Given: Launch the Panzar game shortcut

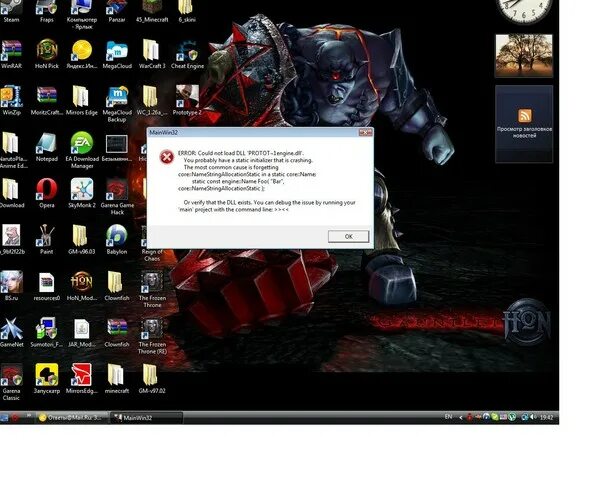Looking at the screenshot, I should [x=117, y=11].
